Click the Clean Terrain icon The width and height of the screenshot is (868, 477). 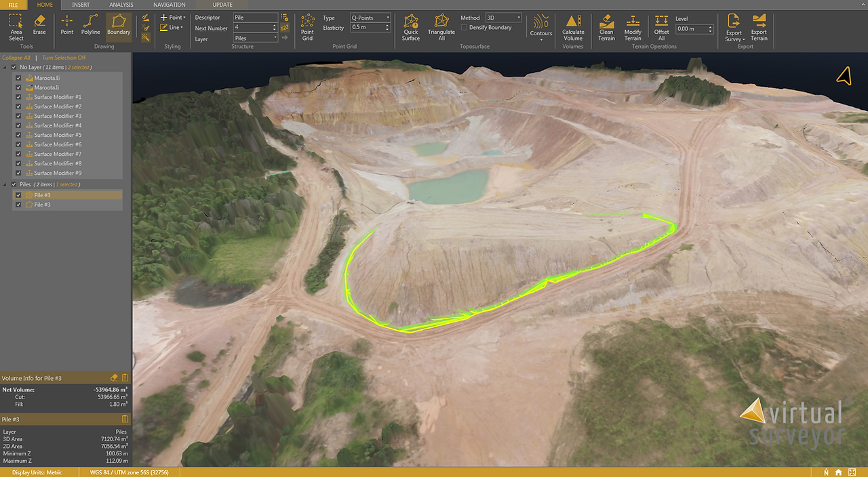(x=606, y=28)
